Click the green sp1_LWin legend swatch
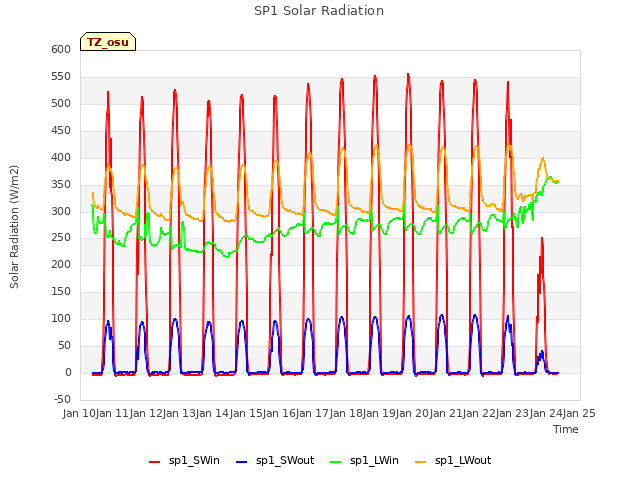This screenshot has width=640, height=480. (336, 462)
